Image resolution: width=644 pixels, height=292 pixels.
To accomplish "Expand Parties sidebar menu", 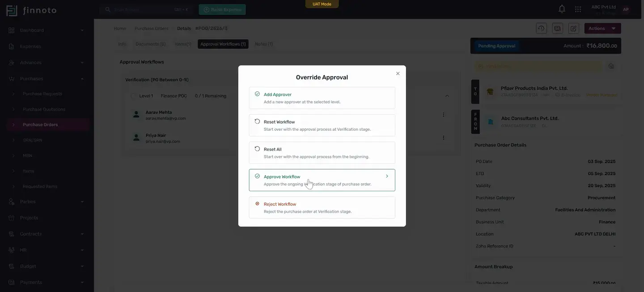I will pos(47,202).
